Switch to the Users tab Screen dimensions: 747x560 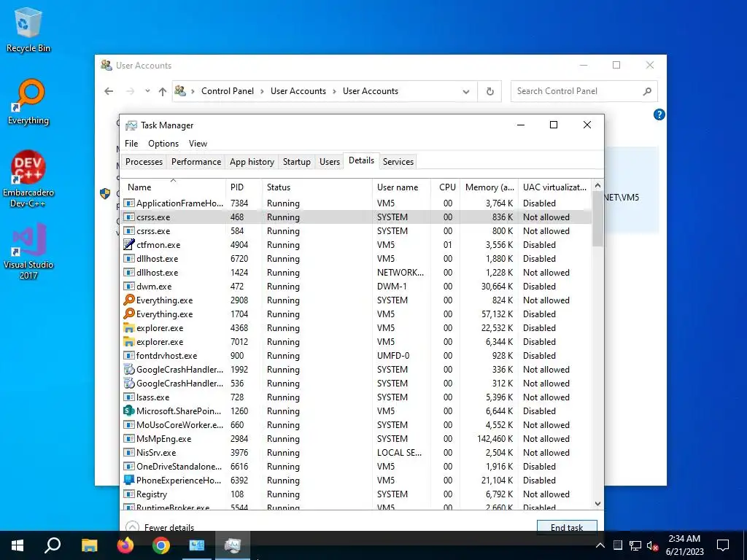point(330,162)
